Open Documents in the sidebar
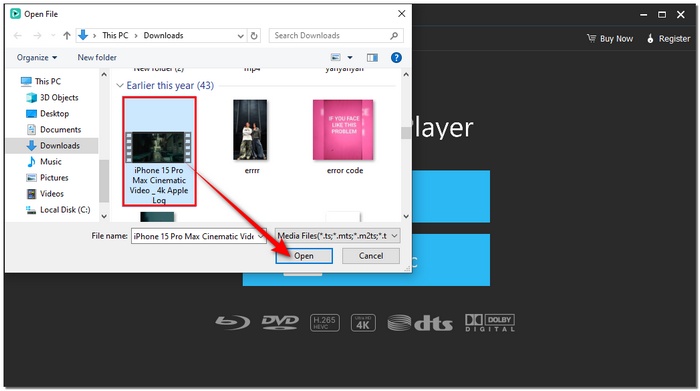Viewport: 700px width, 391px height. 60,129
